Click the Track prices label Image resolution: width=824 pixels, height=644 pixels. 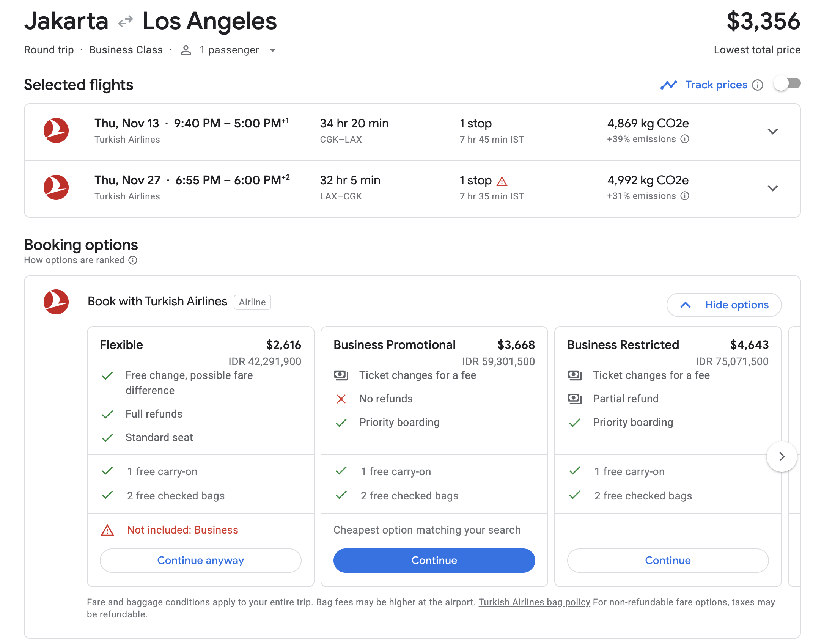click(717, 85)
